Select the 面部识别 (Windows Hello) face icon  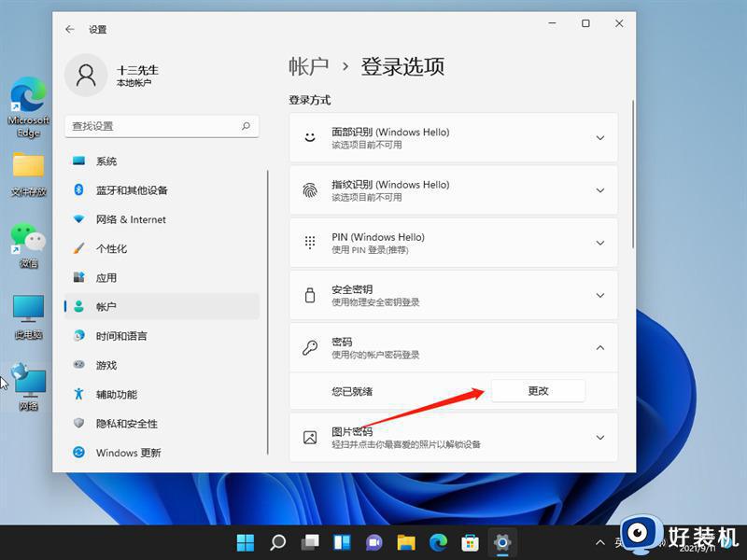pos(308,137)
